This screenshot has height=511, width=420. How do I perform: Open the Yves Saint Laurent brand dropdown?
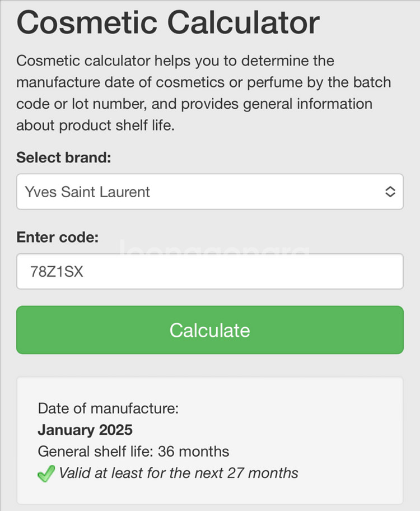209,192
